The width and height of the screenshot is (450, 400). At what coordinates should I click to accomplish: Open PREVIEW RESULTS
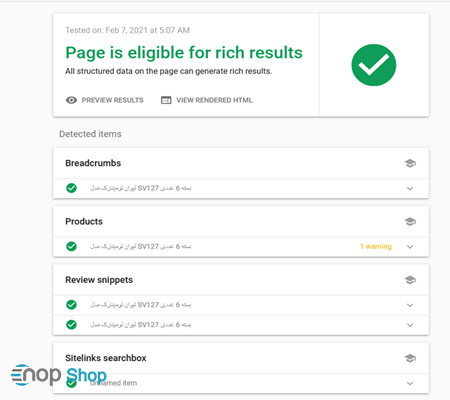coord(112,100)
